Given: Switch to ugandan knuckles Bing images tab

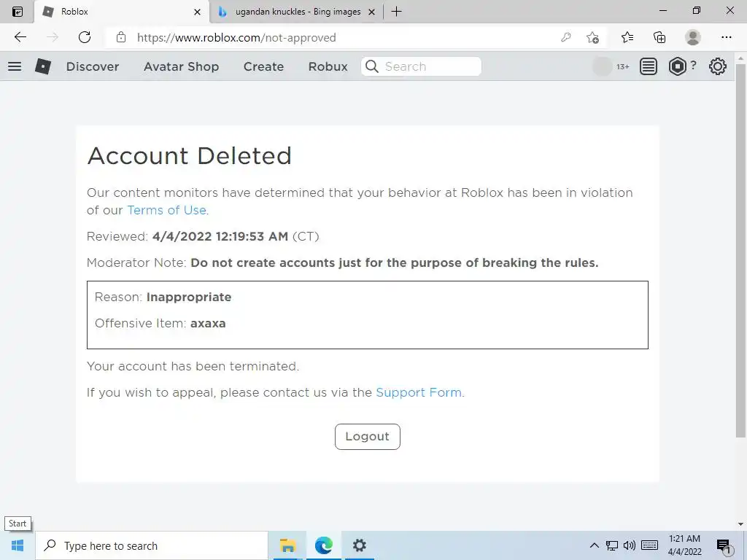Looking at the screenshot, I should tap(296, 12).
